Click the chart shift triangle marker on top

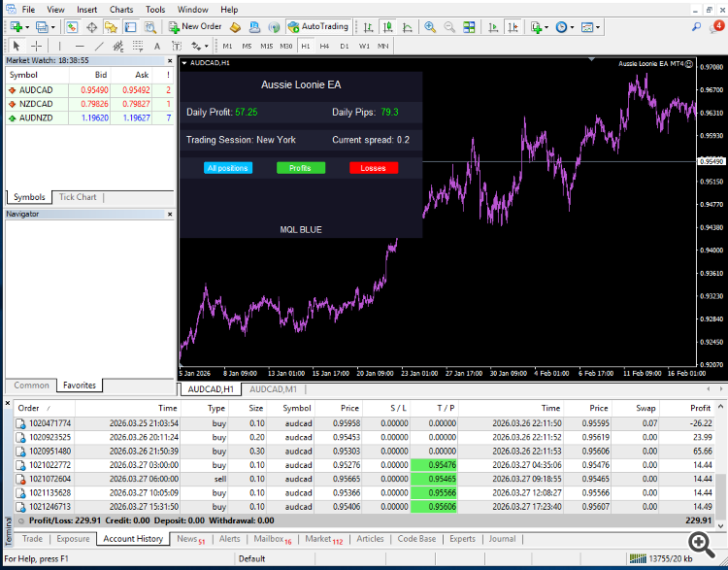pyautogui.click(x=591, y=59)
